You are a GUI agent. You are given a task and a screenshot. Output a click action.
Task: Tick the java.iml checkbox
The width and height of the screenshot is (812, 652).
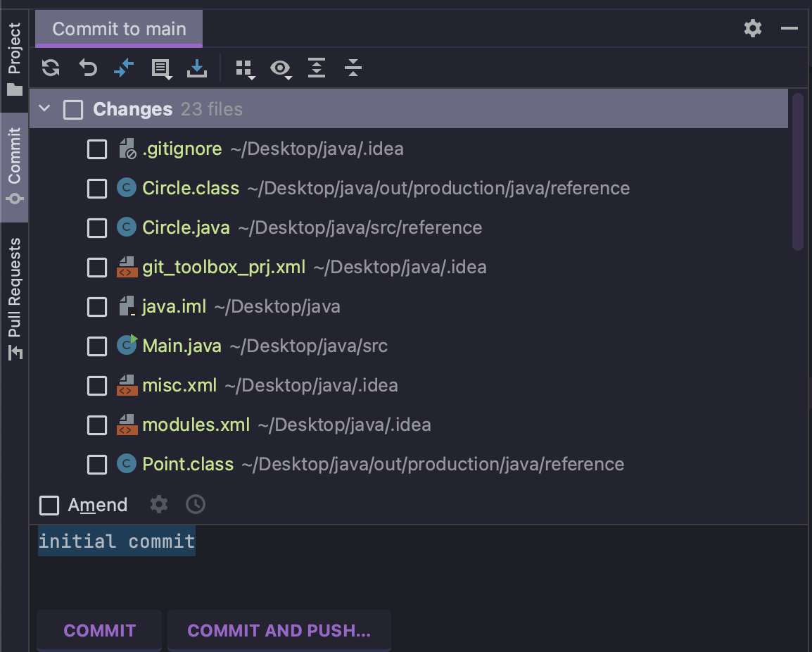coord(97,307)
